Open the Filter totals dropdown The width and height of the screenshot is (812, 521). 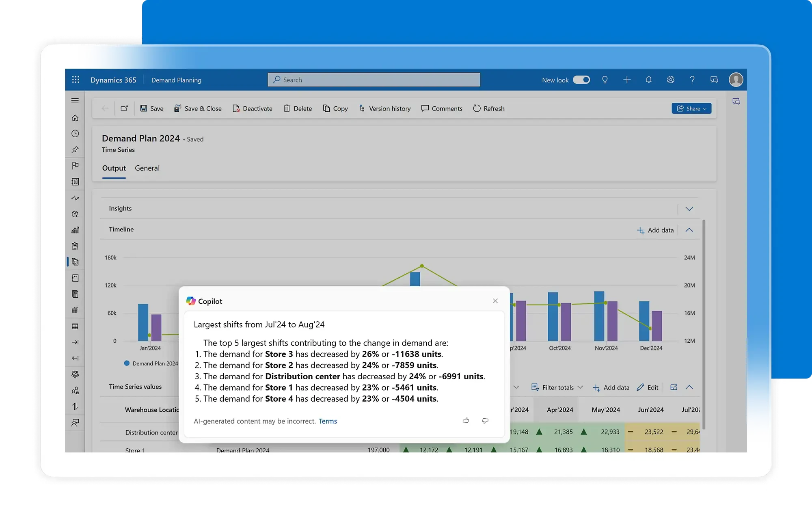[x=557, y=387]
